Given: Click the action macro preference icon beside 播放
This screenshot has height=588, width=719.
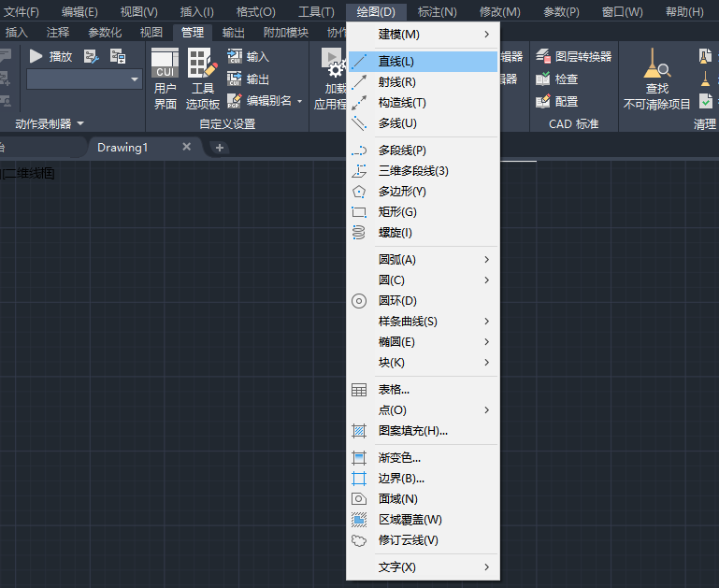Looking at the screenshot, I should point(92,57).
